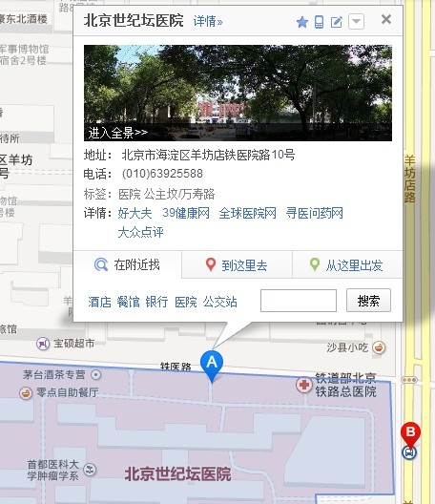The width and height of the screenshot is (435, 504).
Task: Click the star favorite icon
Action: point(302,22)
